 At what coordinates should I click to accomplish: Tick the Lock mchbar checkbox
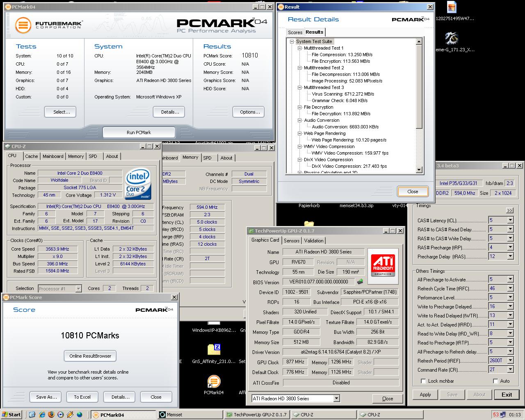point(424,381)
